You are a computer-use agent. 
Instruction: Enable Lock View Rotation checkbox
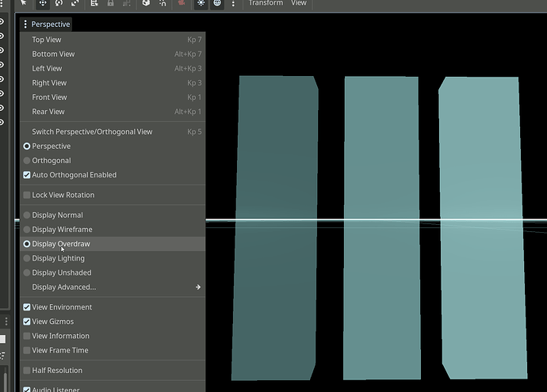pyautogui.click(x=113, y=195)
